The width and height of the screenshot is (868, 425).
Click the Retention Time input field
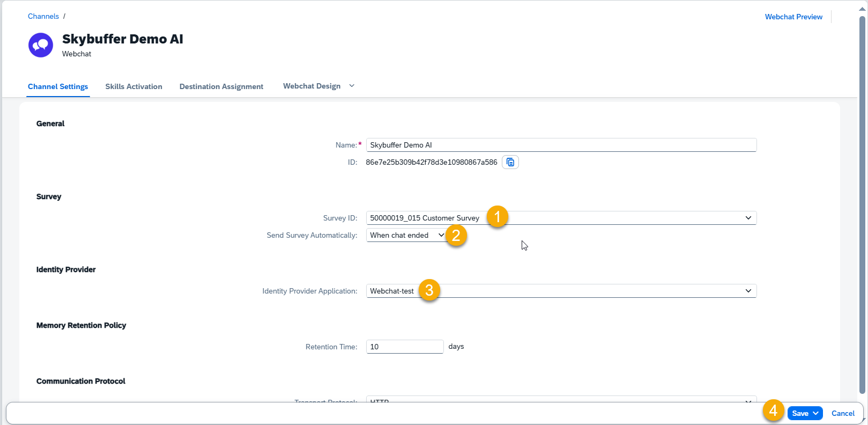405,347
